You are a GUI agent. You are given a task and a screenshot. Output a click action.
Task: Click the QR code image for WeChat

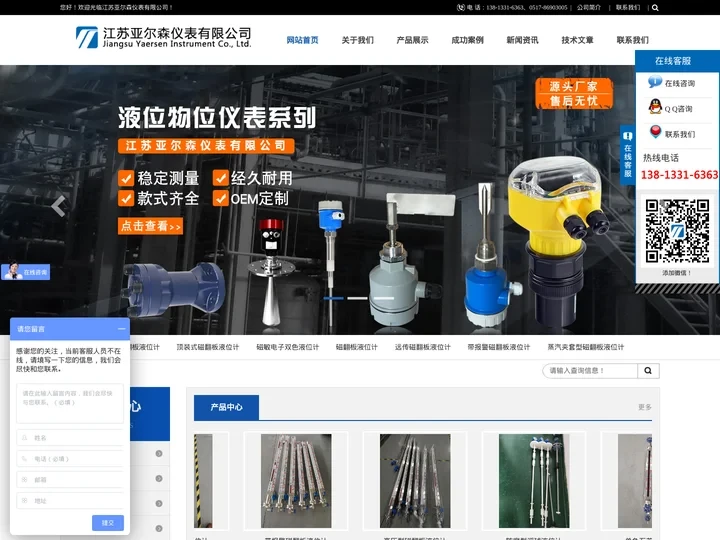pyautogui.click(x=677, y=231)
